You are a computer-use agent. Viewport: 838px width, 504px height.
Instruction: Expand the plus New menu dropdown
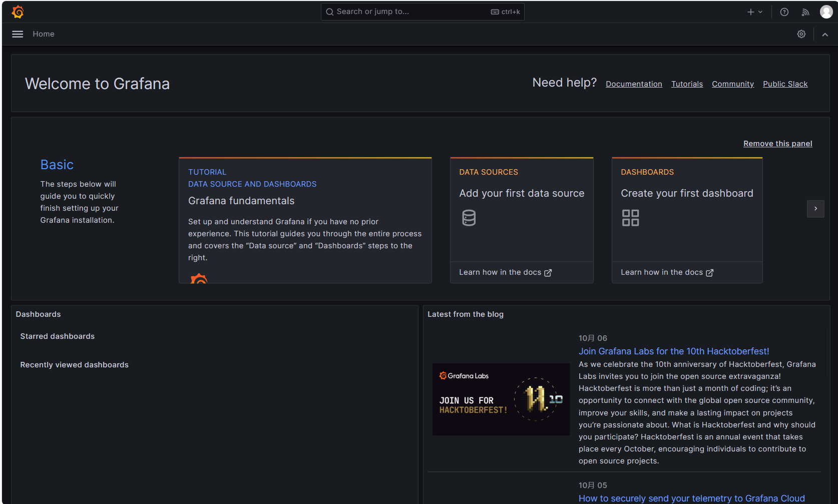coord(755,12)
